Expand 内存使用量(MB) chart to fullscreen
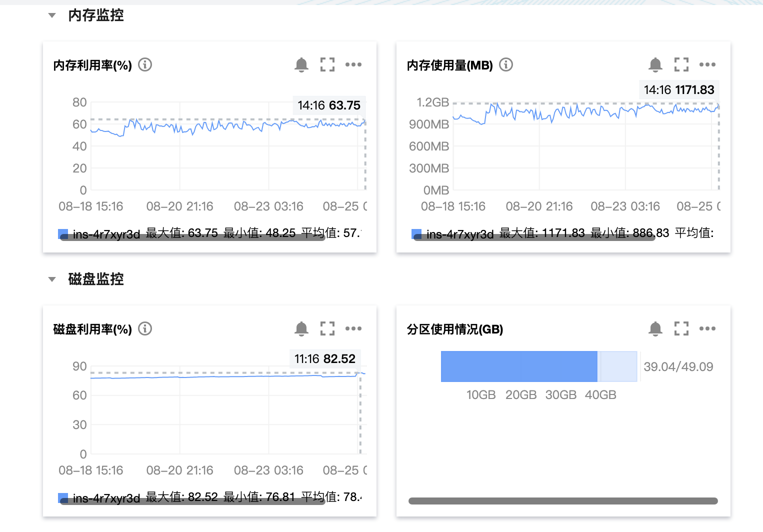Image resolution: width=763 pixels, height=532 pixels. click(681, 64)
